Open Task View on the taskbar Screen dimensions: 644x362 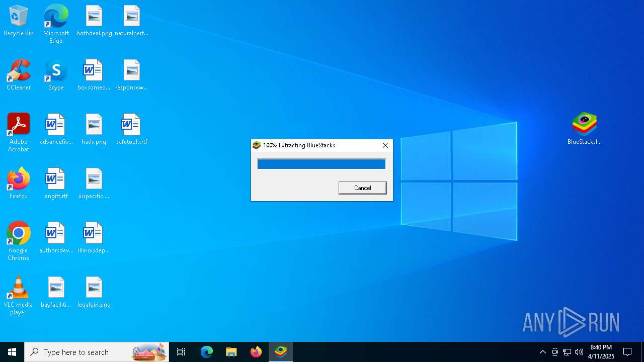coord(181,352)
